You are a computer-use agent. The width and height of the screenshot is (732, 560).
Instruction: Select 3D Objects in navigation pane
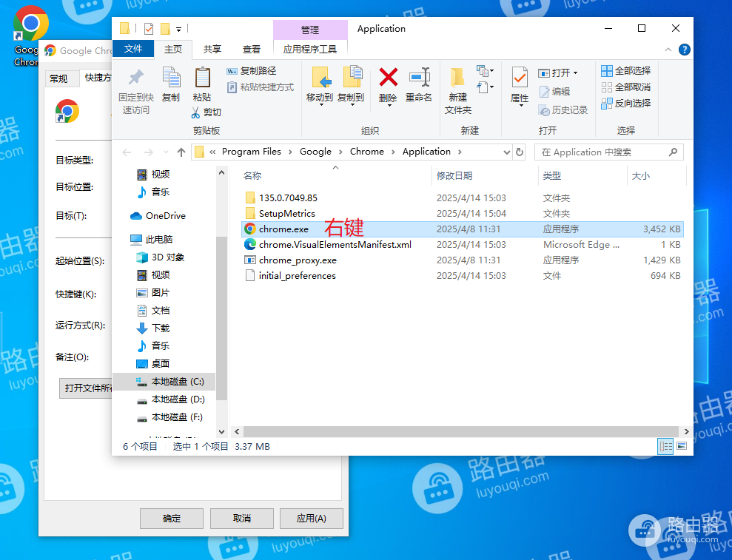tap(160, 257)
